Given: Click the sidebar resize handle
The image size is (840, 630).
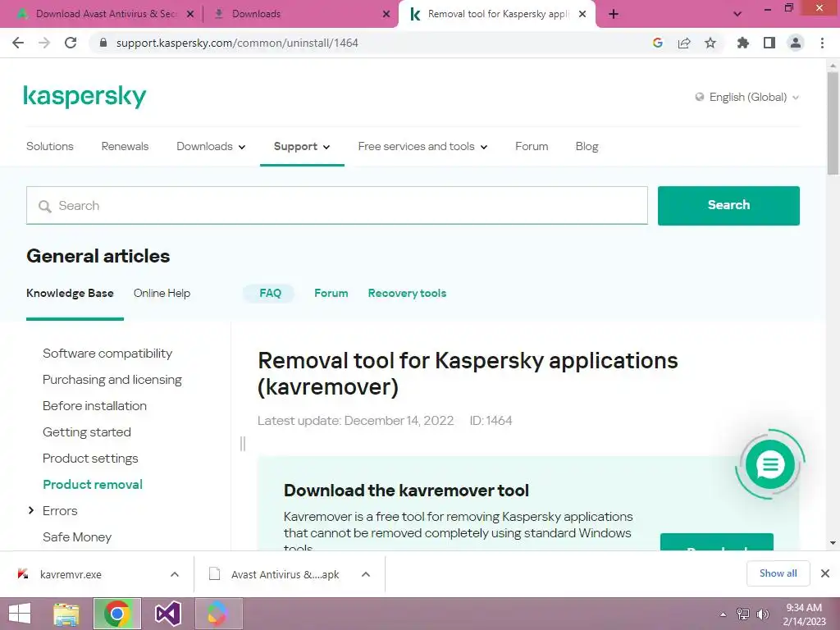Looking at the screenshot, I should (x=243, y=444).
